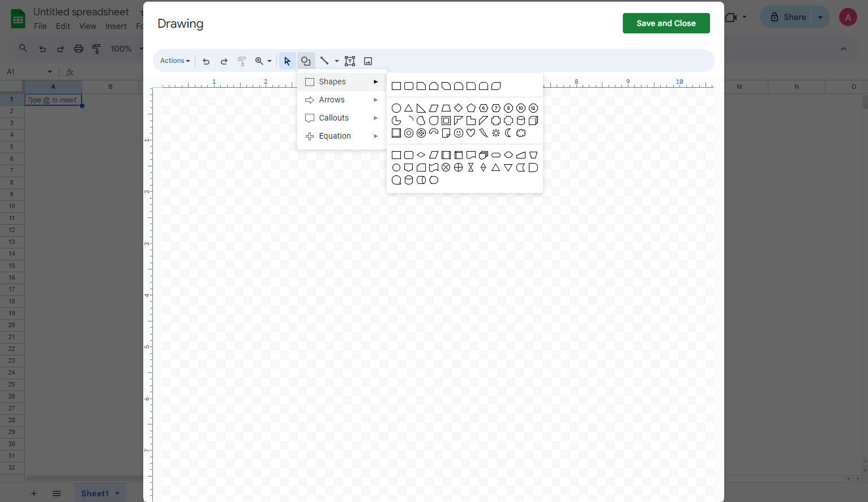This screenshot has height=502, width=868.
Task: Click the Redo icon
Action: (x=224, y=61)
